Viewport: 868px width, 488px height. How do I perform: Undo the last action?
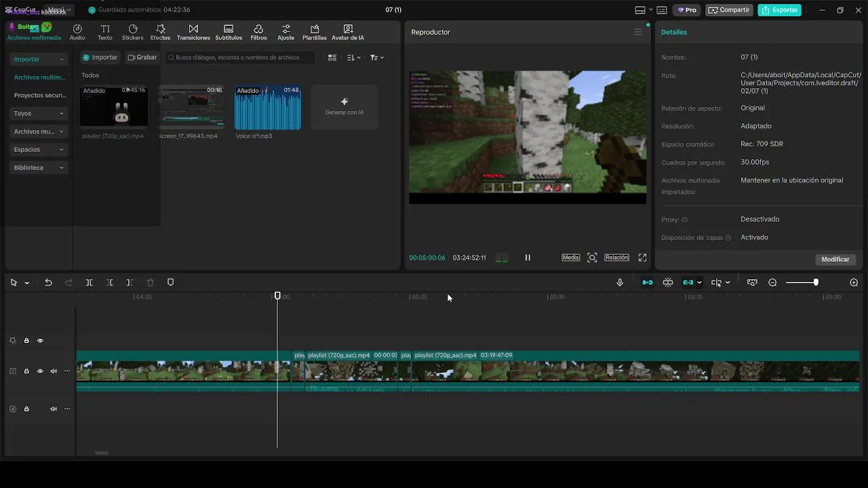48,283
